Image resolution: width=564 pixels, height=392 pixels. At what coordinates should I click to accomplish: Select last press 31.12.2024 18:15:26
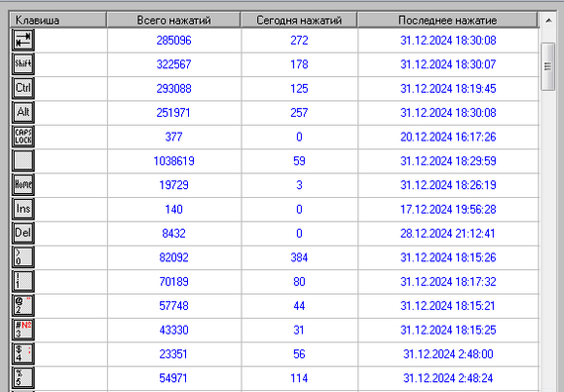click(x=448, y=257)
